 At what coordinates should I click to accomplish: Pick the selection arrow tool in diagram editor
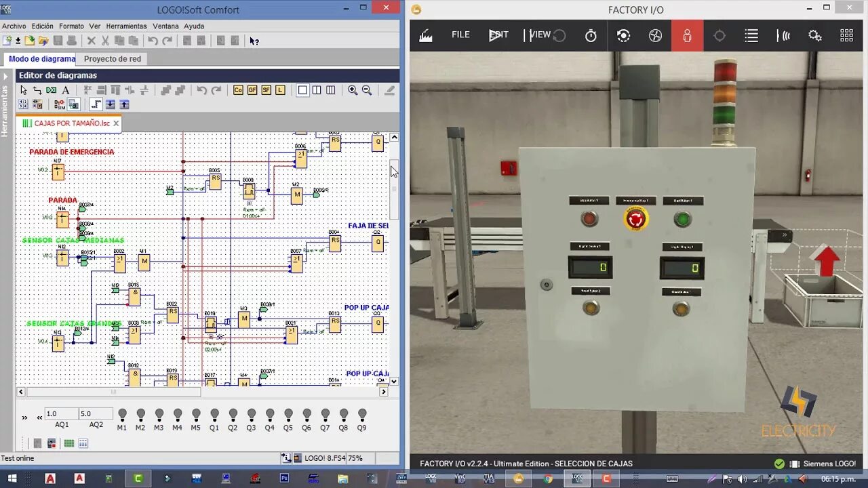tap(23, 90)
